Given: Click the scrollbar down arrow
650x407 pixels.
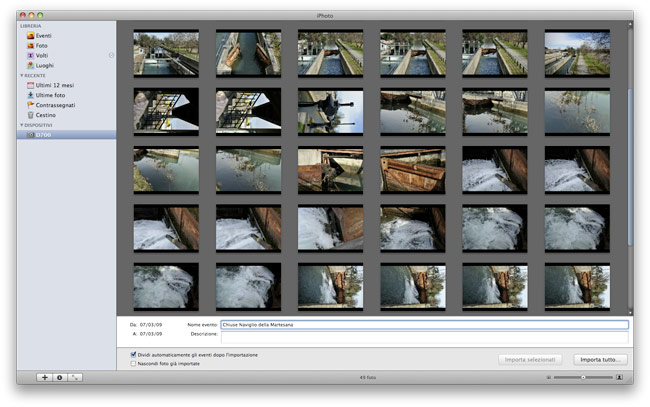Looking at the screenshot, I should pyautogui.click(x=630, y=313).
